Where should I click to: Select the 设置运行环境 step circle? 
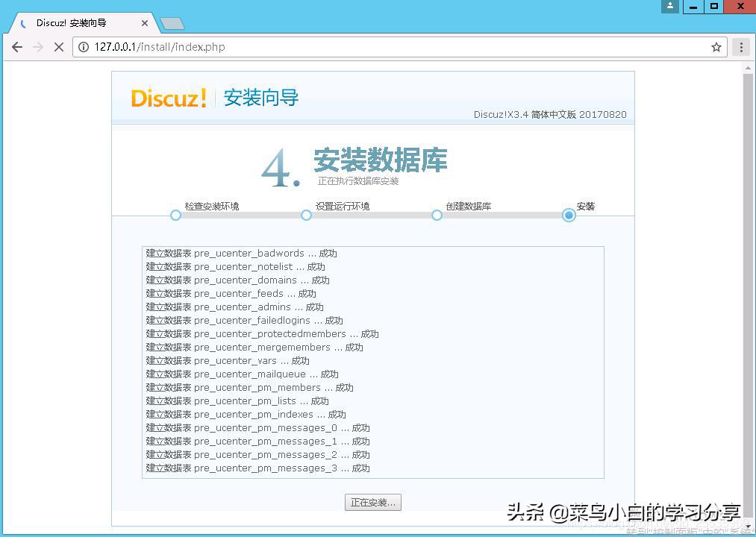tap(306, 215)
